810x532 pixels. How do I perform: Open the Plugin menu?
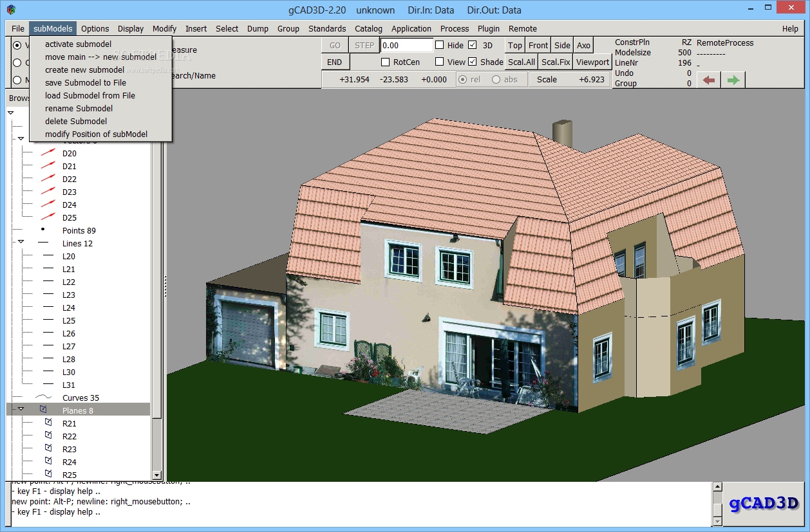(489, 28)
